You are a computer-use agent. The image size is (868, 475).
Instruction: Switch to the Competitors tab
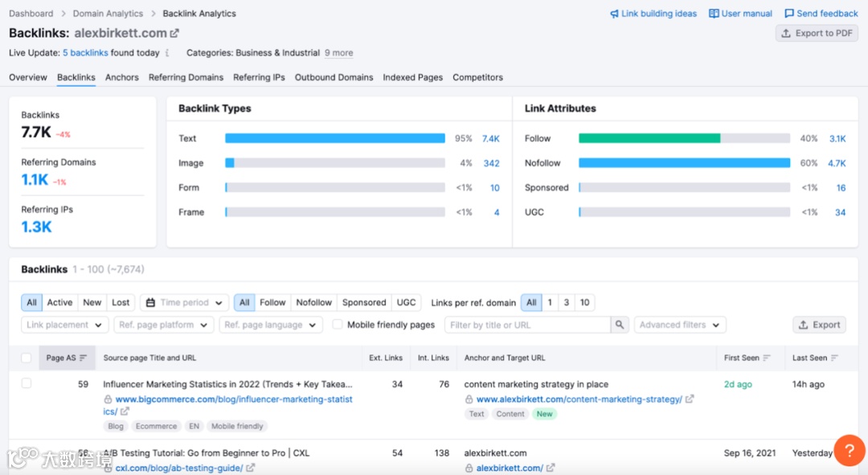477,77
